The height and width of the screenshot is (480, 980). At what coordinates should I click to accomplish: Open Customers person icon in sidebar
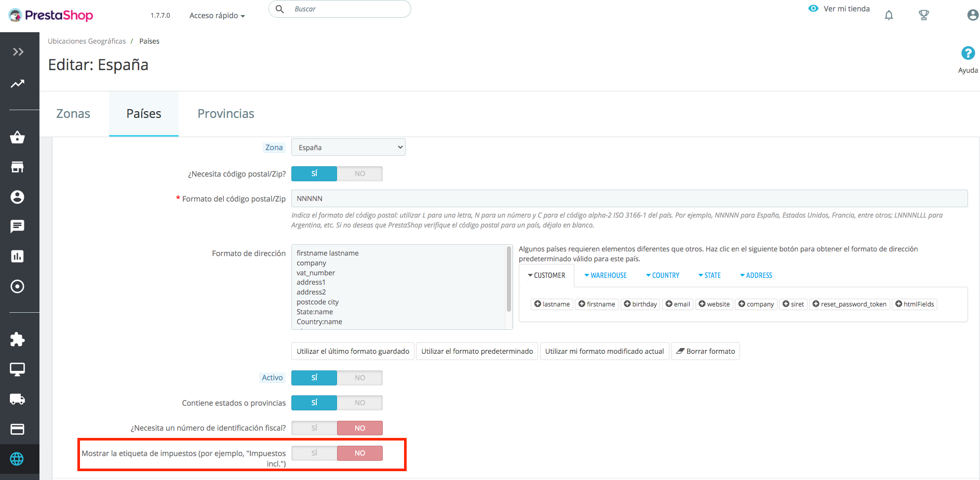point(17,197)
